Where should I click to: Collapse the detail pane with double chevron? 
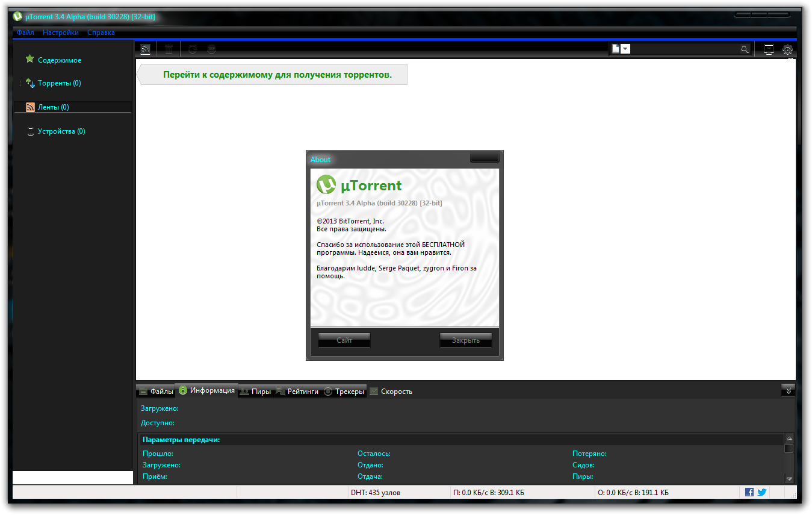788,390
